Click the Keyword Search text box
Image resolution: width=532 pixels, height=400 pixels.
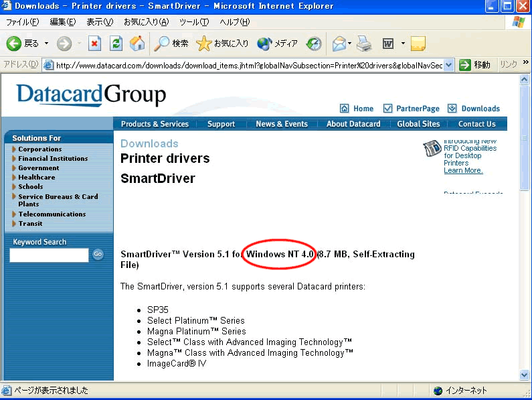(x=49, y=255)
